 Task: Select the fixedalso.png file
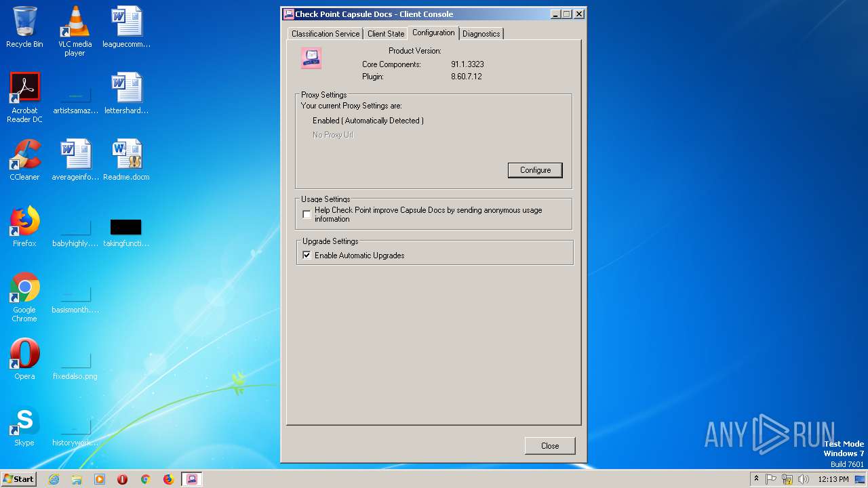pos(75,367)
